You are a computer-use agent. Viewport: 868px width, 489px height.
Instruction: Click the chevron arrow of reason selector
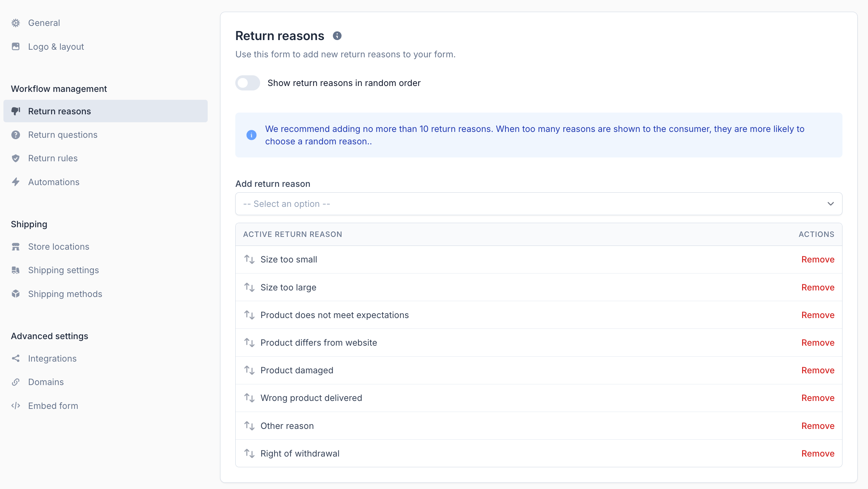pyautogui.click(x=830, y=204)
